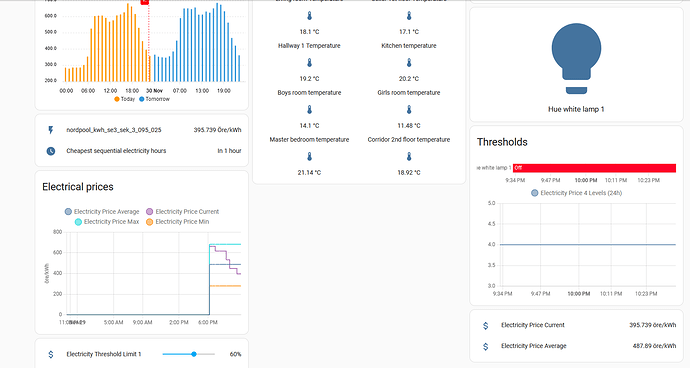
Task: Toggle Electricity Price Min legend series
Action: coord(178,222)
